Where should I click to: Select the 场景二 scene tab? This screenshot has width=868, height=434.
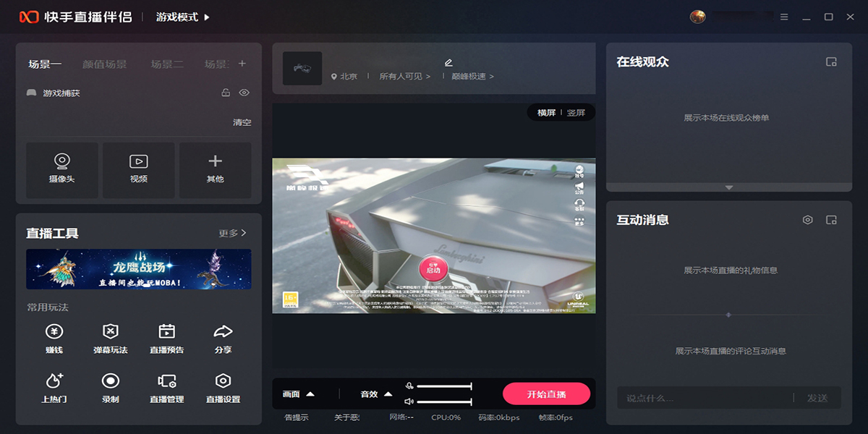pos(167,64)
